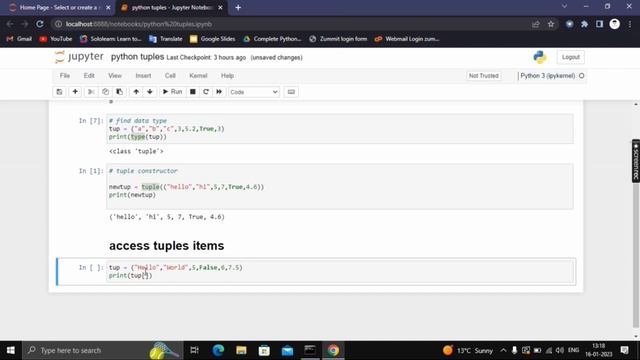Open Microsoft Edge from the taskbar
This screenshot has height=360, width=640.
pyautogui.click(x=218, y=350)
